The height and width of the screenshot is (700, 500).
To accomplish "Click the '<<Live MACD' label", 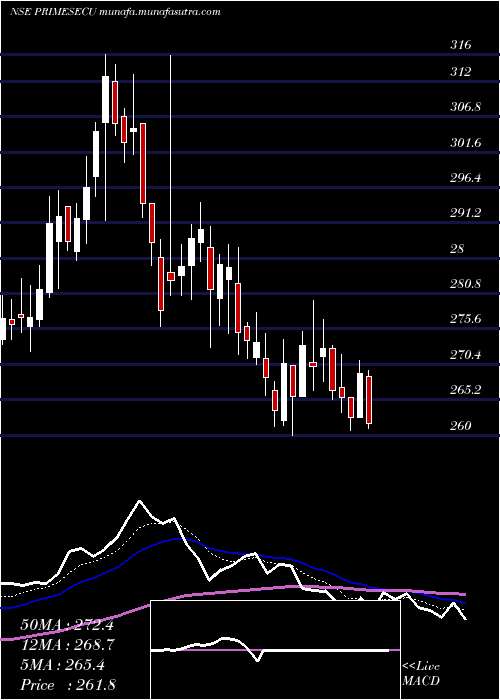I will point(421,674).
